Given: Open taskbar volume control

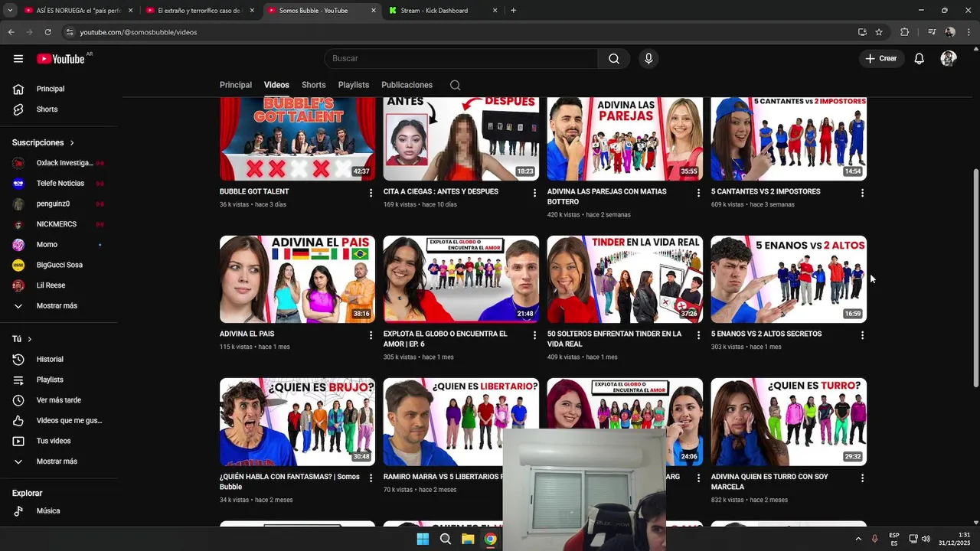Looking at the screenshot, I should pos(926,539).
